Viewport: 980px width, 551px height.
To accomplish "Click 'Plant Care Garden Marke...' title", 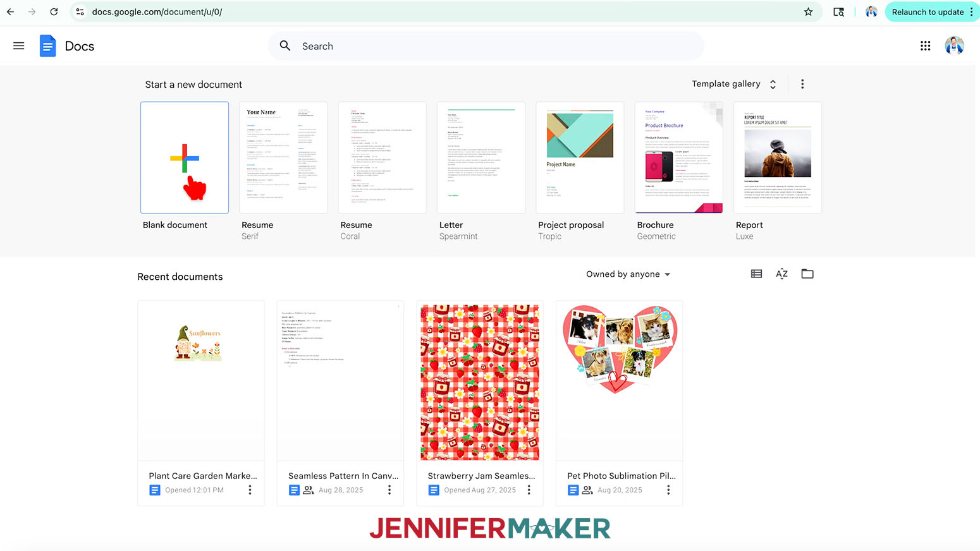I will [203, 476].
